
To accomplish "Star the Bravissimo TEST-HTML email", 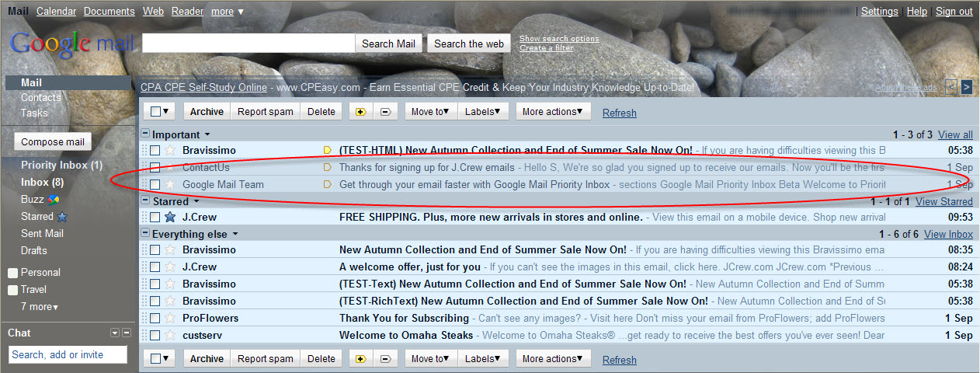I will (x=170, y=151).
